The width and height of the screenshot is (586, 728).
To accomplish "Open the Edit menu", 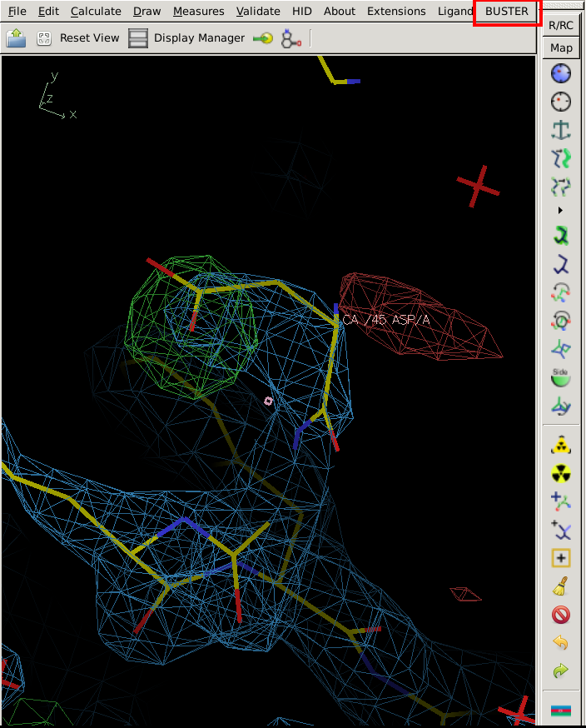I will tap(48, 11).
